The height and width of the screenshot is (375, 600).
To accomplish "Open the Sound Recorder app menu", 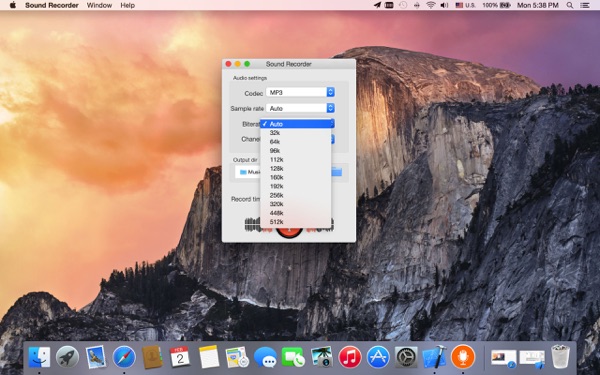I will pyautogui.click(x=52, y=5).
